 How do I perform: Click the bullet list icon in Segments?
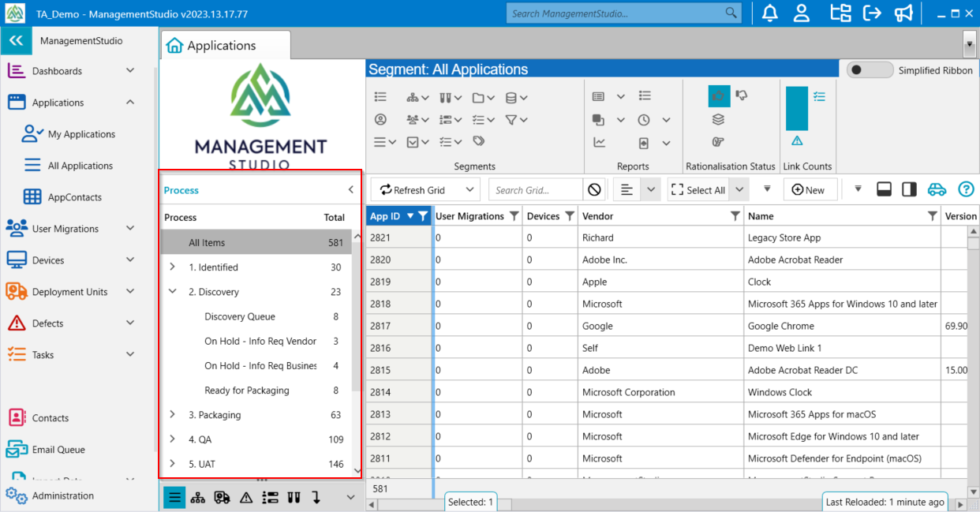380,96
